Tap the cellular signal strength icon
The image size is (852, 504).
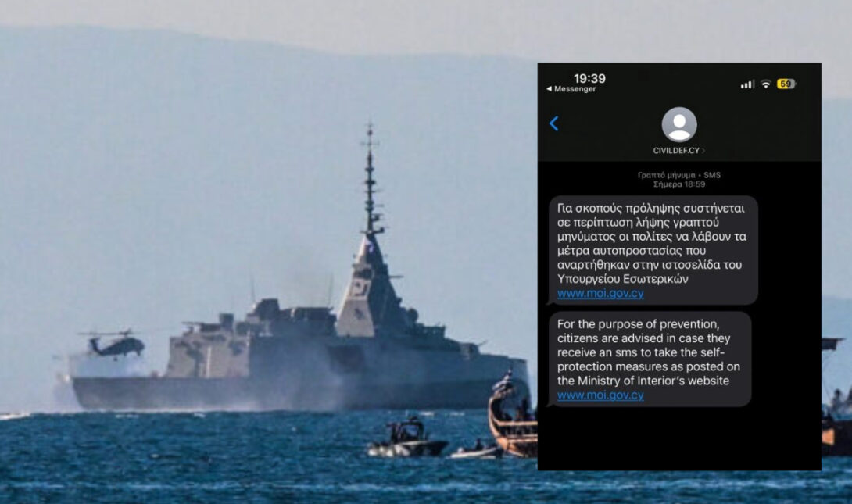tap(747, 84)
